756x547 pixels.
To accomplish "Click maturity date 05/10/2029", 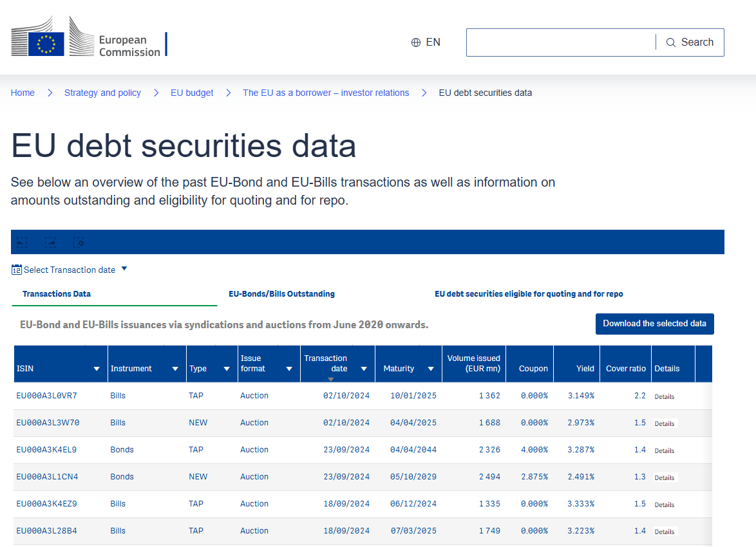I will point(413,477).
